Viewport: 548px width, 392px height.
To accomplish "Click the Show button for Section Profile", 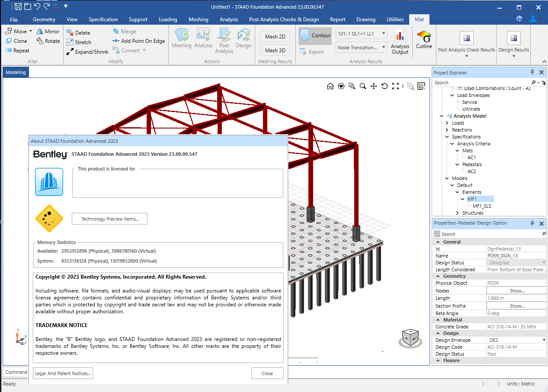I will 516,306.
